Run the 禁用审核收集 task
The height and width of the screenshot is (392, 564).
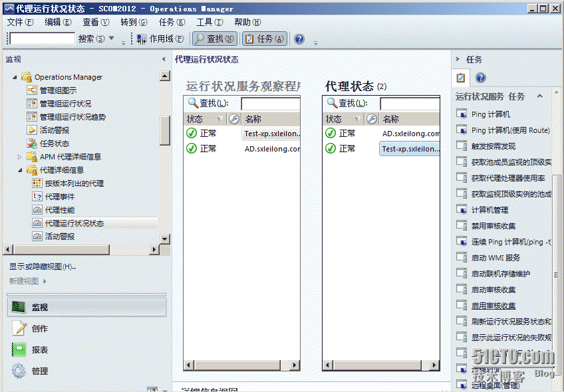pos(493,226)
